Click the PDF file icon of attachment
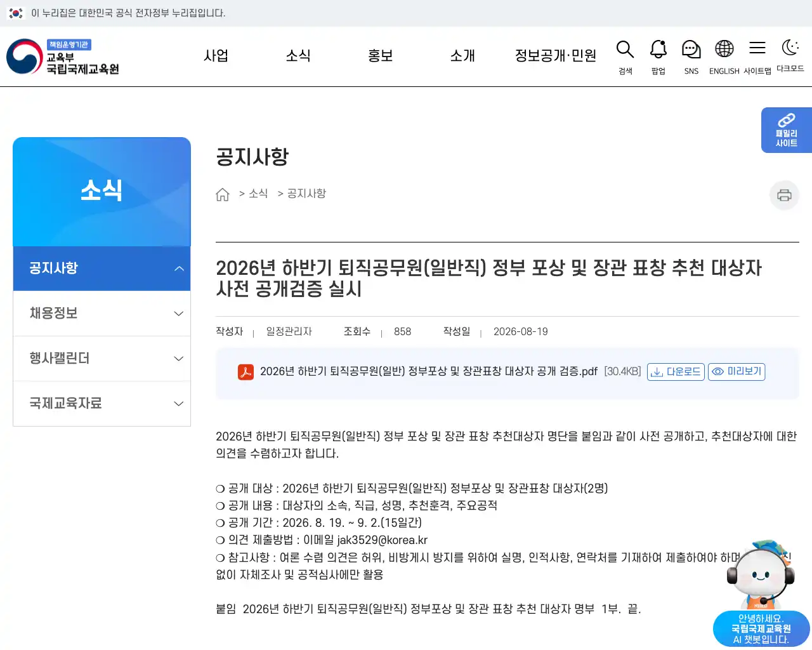812x650 pixels. [x=246, y=372]
